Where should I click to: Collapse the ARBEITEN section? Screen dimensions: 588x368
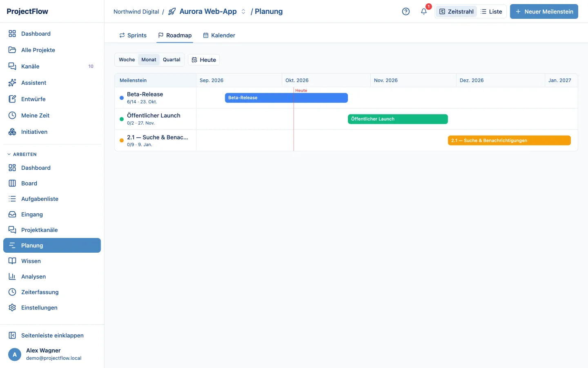22,154
